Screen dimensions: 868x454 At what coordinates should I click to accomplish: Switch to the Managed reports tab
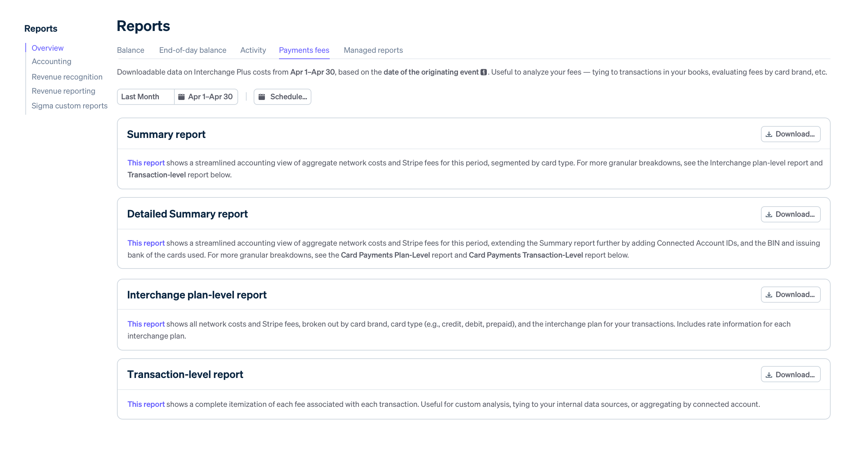pos(373,50)
